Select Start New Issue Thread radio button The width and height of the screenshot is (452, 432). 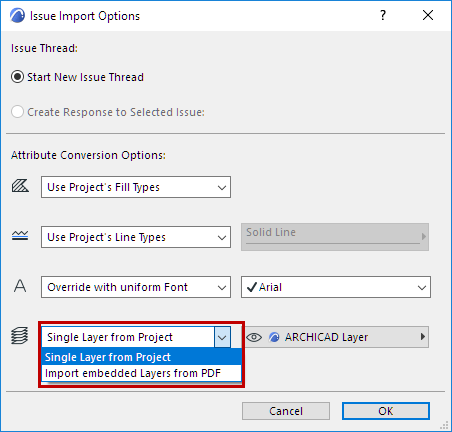point(17,77)
